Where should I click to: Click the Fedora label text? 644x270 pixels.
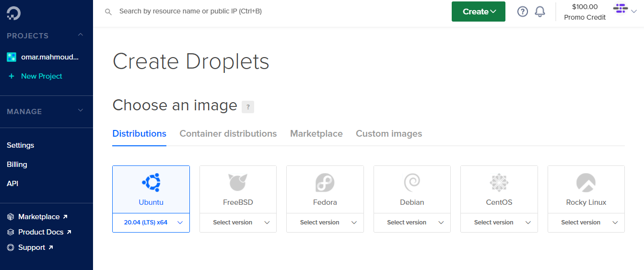(x=325, y=202)
